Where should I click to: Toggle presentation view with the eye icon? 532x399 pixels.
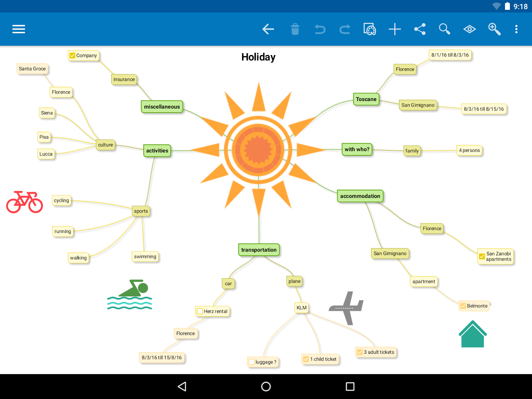click(469, 29)
